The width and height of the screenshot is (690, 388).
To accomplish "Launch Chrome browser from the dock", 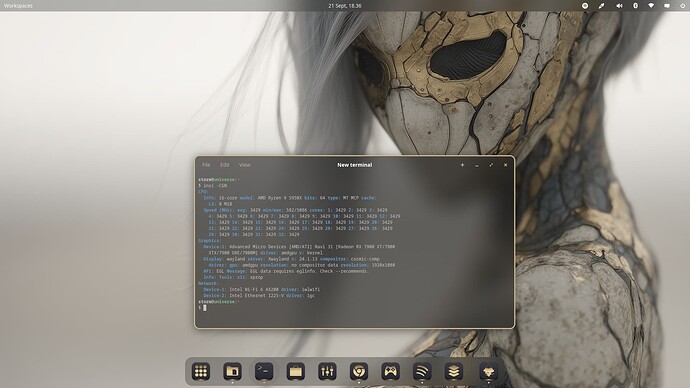I will pyautogui.click(x=359, y=372).
